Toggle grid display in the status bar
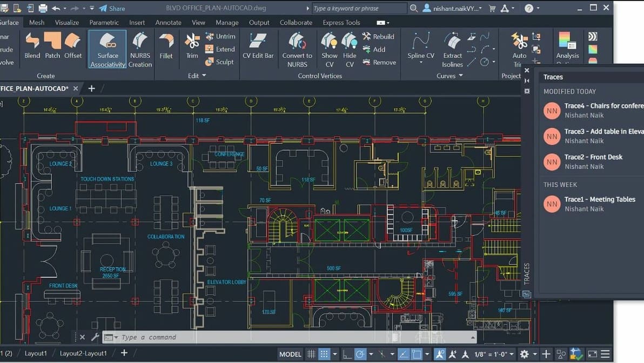 [311, 353]
